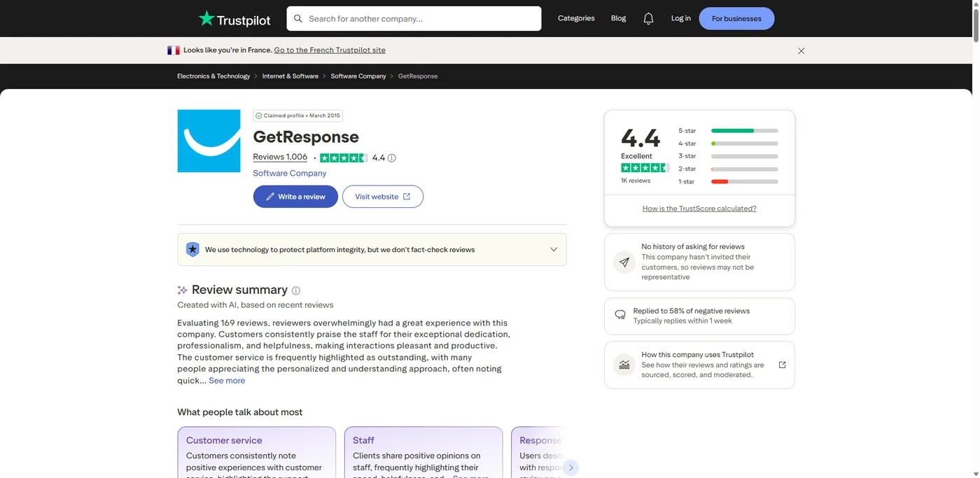This screenshot has width=980, height=478.
Task: Click the French flag icon
Action: 173,50
